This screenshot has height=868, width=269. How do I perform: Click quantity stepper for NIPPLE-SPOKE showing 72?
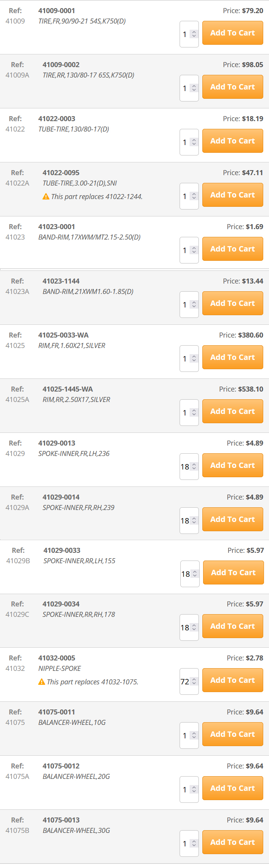194,681
